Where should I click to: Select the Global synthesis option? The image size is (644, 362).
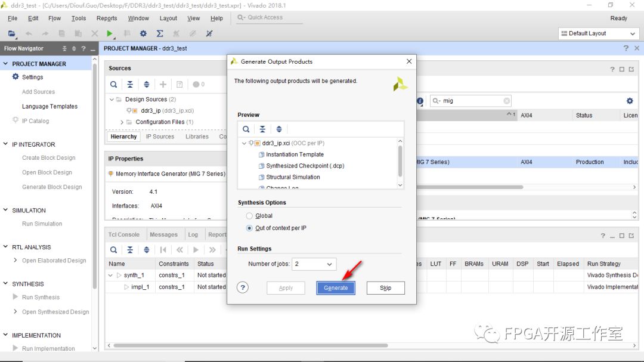tap(250, 216)
